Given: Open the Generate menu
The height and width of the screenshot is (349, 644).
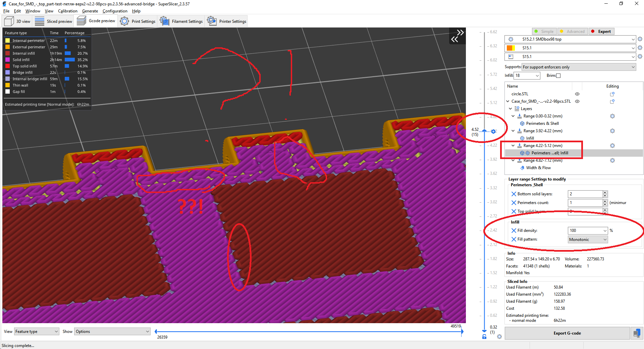Looking at the screenshot, I should tap(90, 11).
